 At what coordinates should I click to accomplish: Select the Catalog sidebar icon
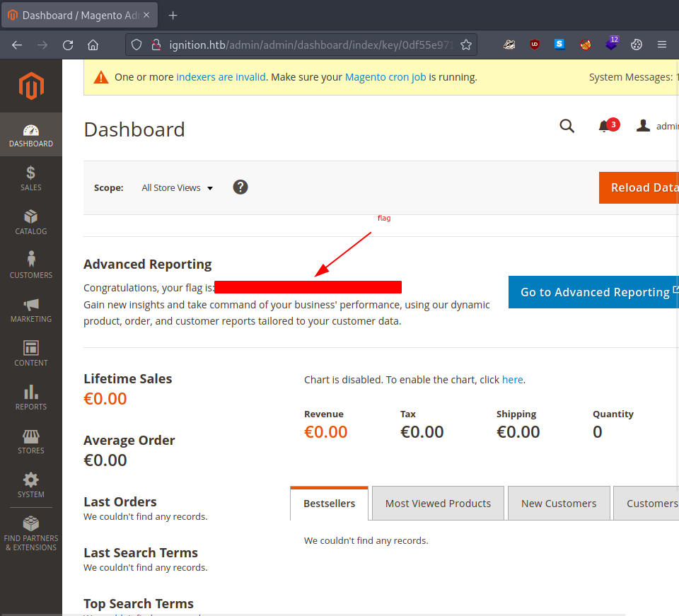pos(30,221)
